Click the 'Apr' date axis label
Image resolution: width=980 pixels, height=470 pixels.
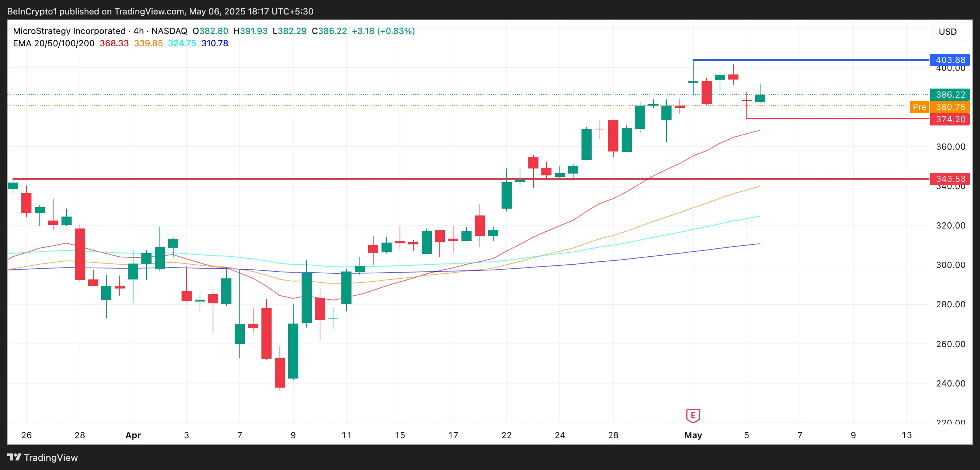tap(133, 435)
